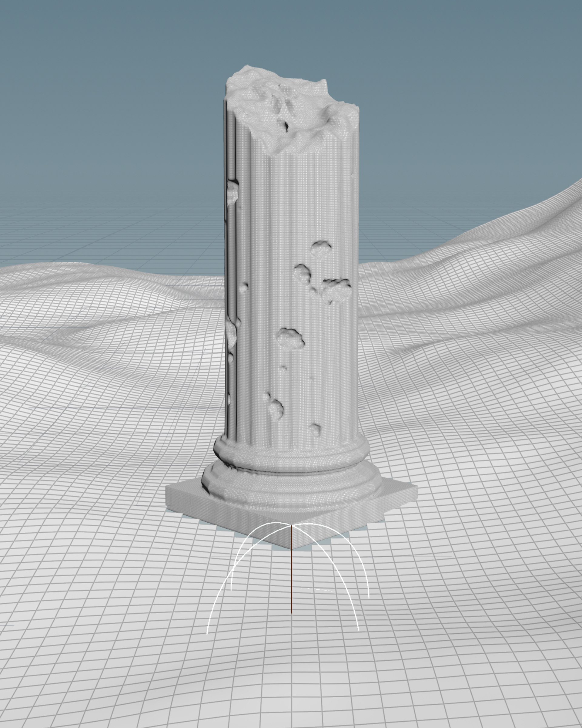Click the dark hole in the broken column top
This screenshot has height=728, width=582.
(x=286, y=126)
